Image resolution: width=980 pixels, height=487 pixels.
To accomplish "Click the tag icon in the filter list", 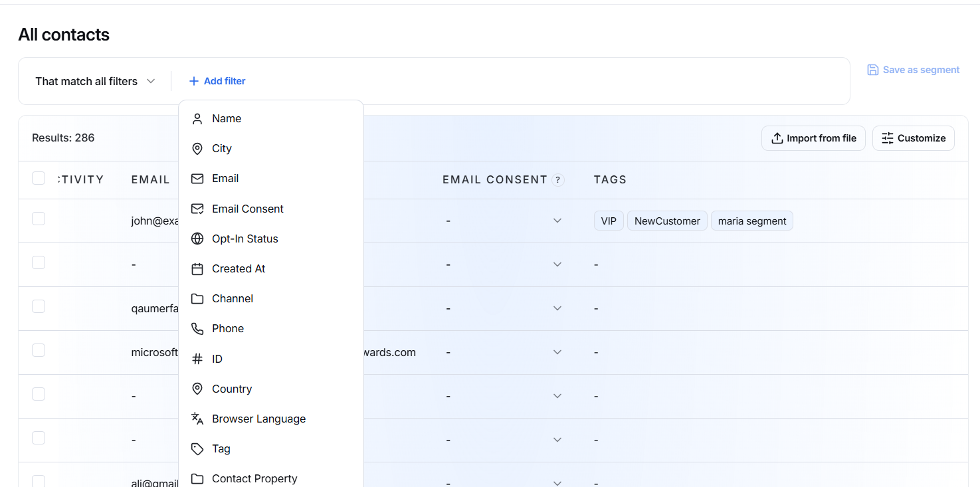I will [197, 449].
